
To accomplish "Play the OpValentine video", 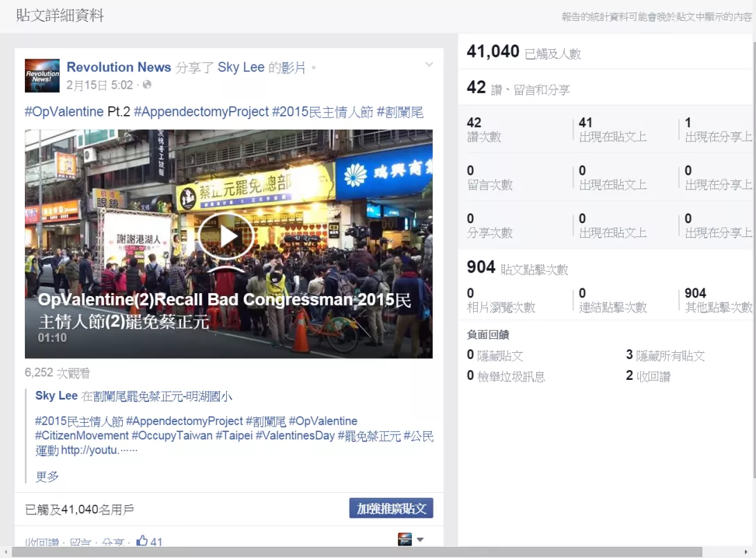I will [225, 236].
